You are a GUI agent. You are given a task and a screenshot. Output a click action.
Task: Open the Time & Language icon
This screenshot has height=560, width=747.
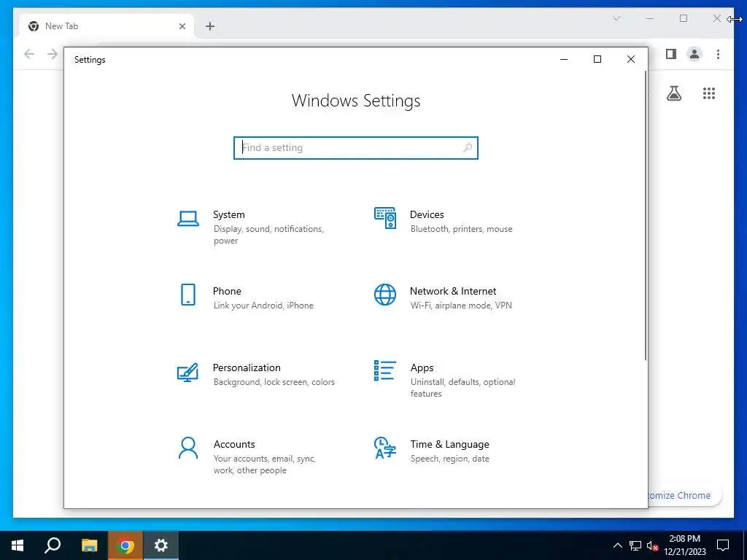coord(385,448)
